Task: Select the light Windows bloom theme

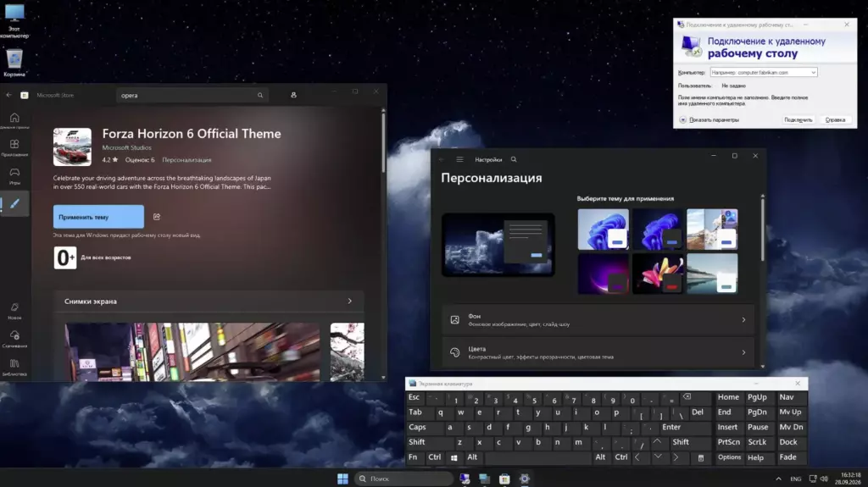Action: [x=603, y=230]
